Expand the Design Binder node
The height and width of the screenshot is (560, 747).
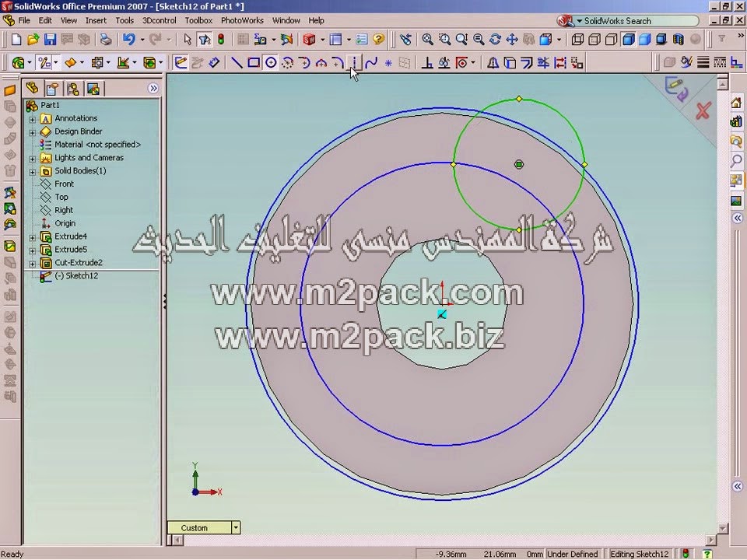tap(32, 132)
